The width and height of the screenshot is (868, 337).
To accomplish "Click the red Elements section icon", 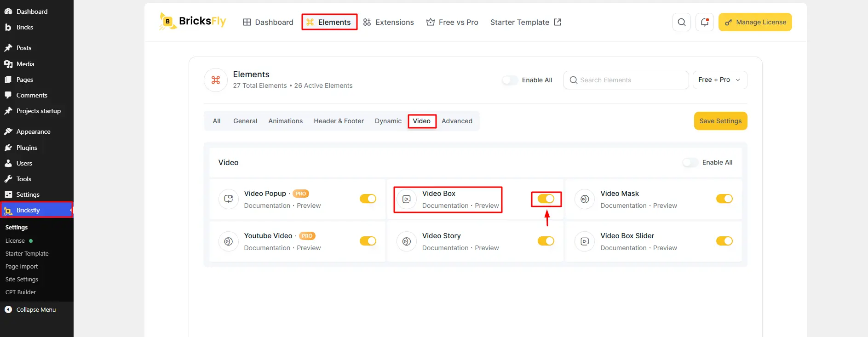I will pyautogui.click(x=216, y=80).
